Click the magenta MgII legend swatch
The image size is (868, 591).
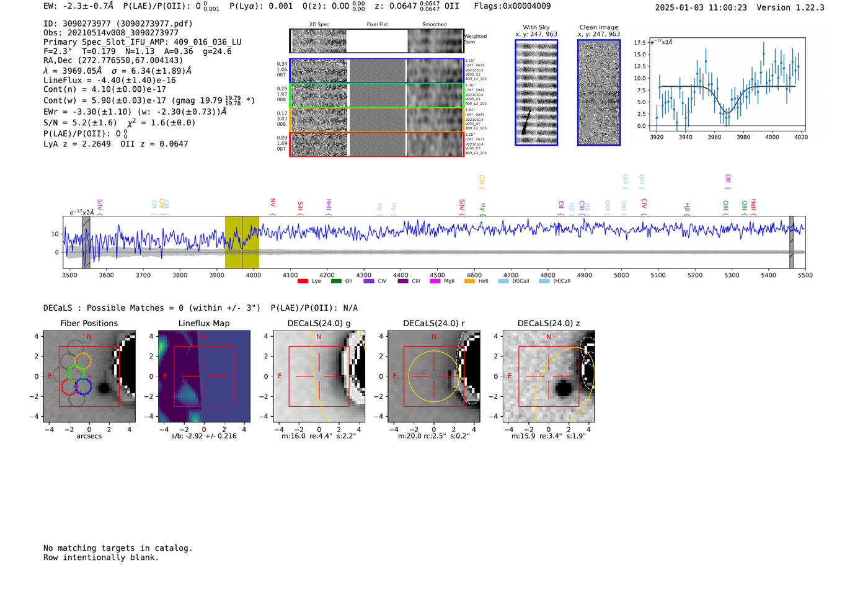[435, 281]
